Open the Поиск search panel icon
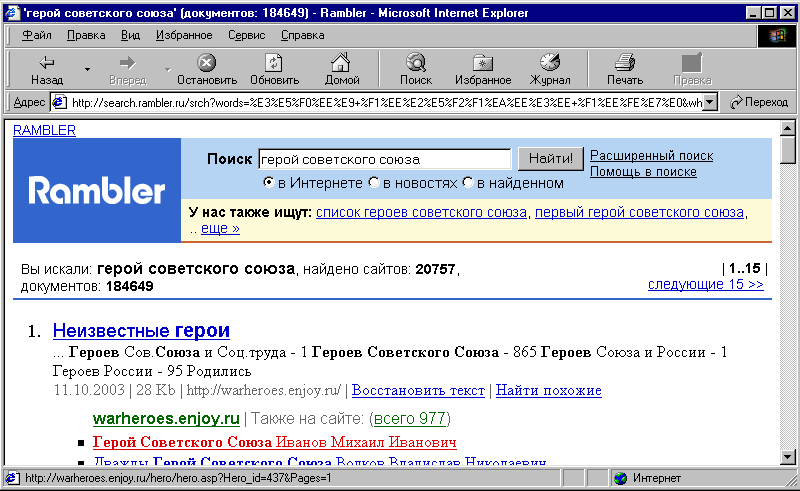The image size is (800, 491). [x=416, y=63]
